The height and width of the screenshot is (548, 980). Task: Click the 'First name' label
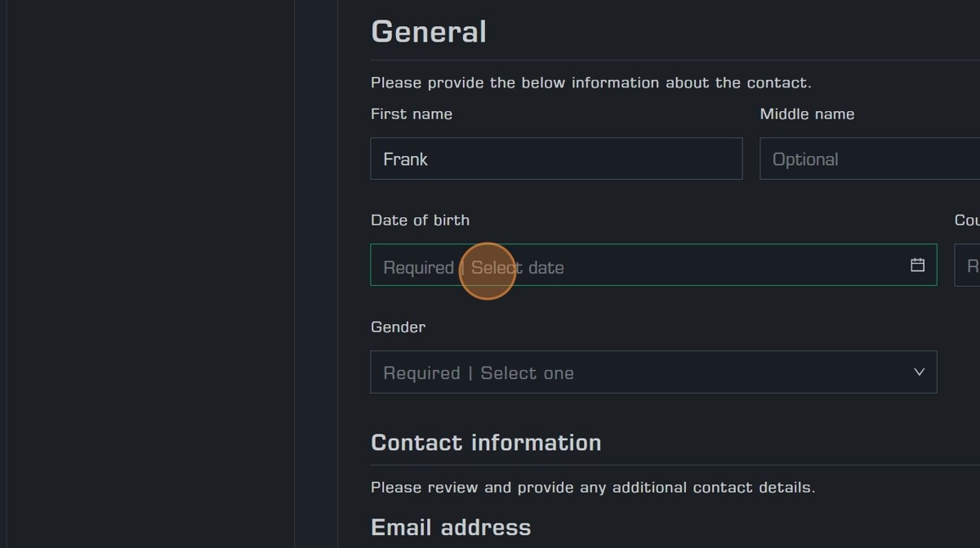tap(412, 114)
